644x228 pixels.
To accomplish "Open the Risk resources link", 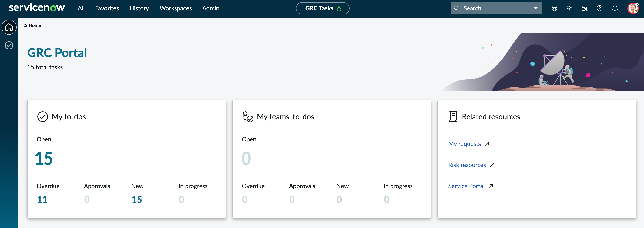I will (467, 165).
